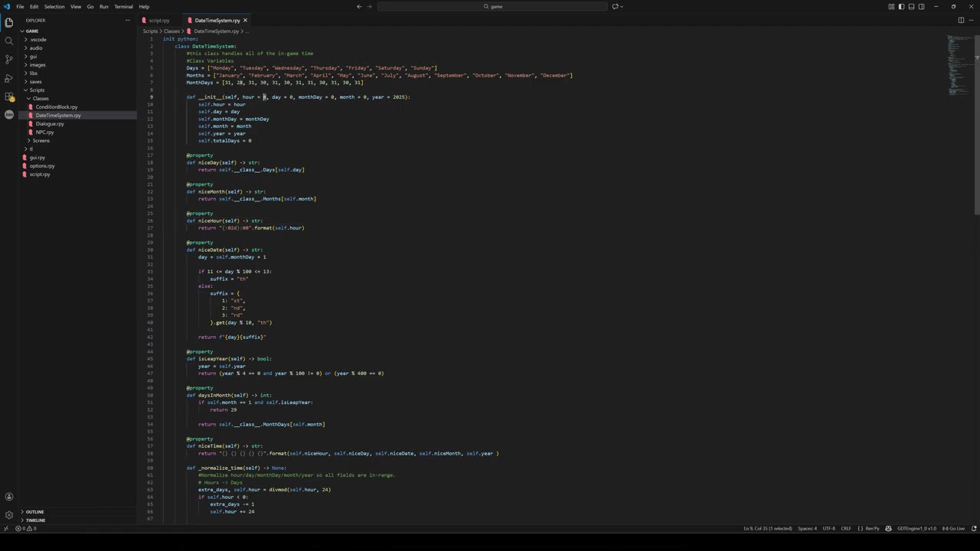Image resolution: width=980 pixels, height=551 pixels.
Task: Open the editor More Actions ellipsis
Action: coord(971,21)
